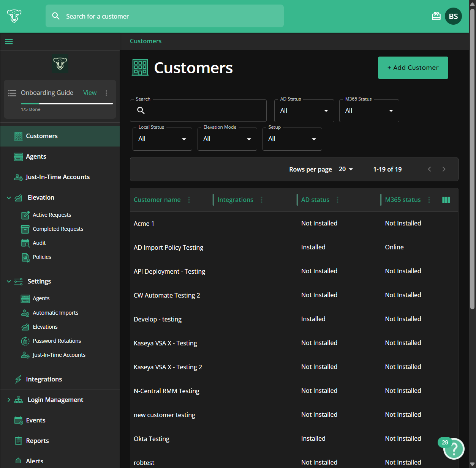The image size is (476, 468).
Task: Open the Acme 1 customer row
Action: [294, 224]
